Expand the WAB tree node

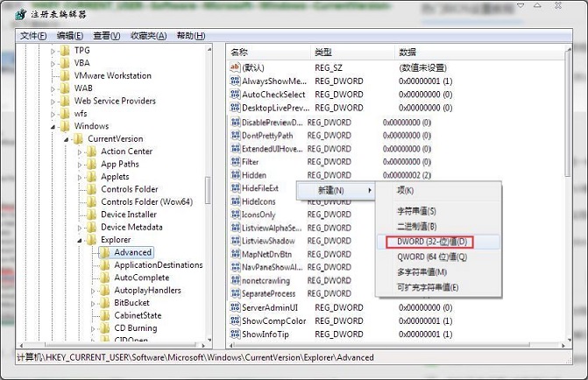[53, 89]
